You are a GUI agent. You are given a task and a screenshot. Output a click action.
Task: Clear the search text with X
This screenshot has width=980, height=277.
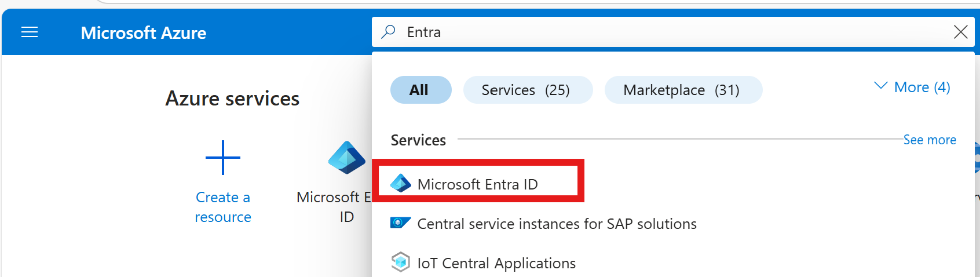(960, 32)
